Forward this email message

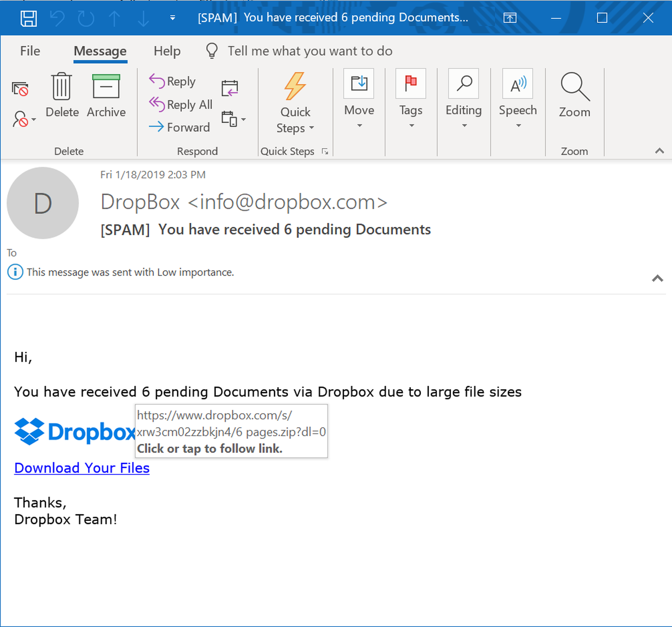(x=179, y=127)
